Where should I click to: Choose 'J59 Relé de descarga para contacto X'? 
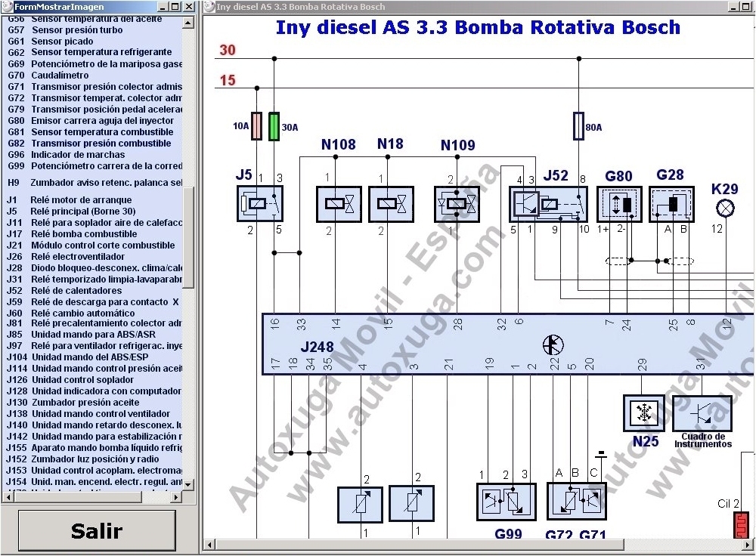coord(92,302)
